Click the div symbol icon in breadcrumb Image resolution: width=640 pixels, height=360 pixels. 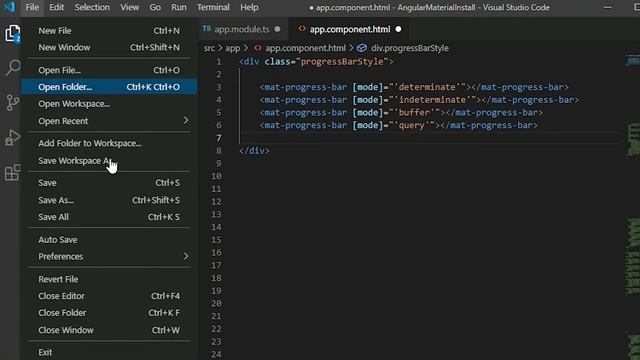tap(362, 48)
